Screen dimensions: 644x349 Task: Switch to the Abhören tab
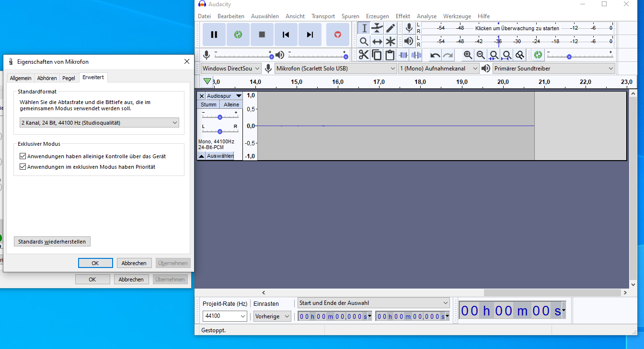click(x=47, y=78)
